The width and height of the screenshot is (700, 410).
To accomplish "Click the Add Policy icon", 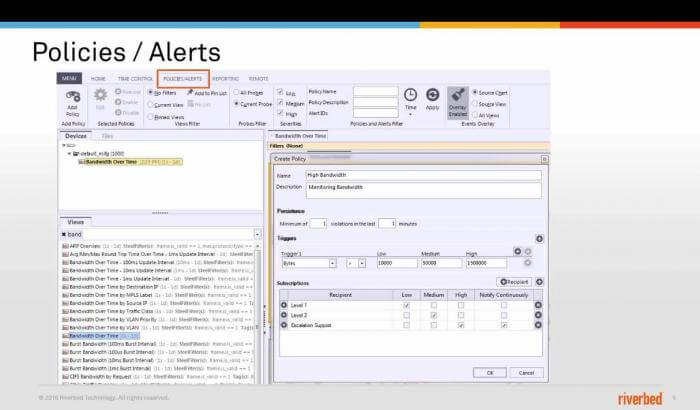I will [x=72, y=96].
